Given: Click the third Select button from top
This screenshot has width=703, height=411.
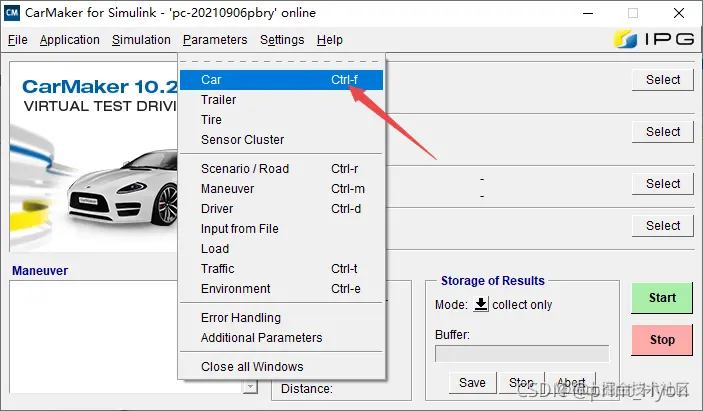Looking at the screenshot, I should (663, 184).
